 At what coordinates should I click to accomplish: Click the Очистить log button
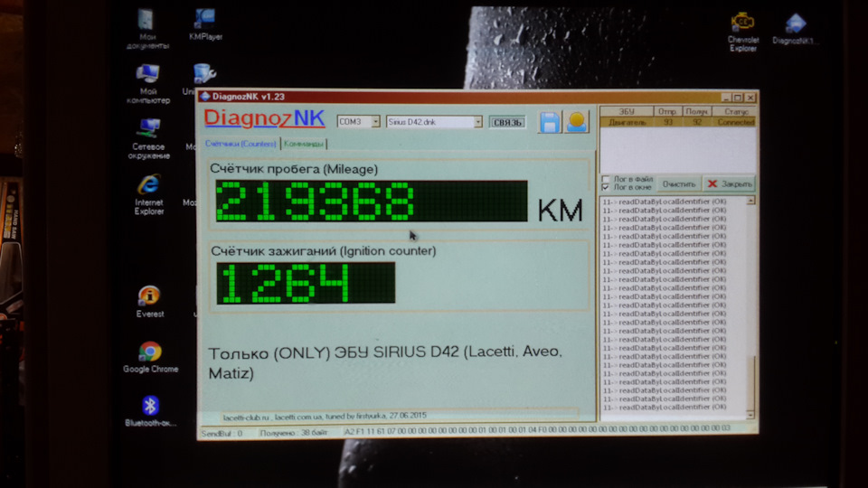pyautogui.click(x=679, y=183)
